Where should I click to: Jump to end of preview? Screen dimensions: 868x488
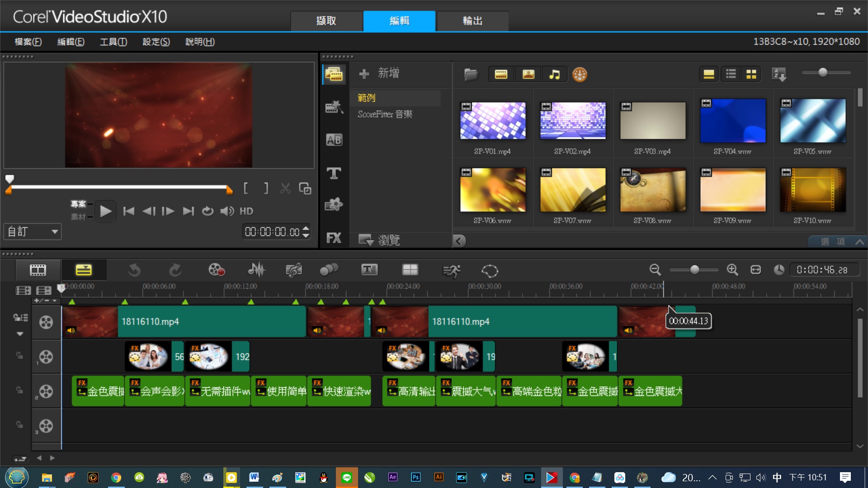point(188,211)
